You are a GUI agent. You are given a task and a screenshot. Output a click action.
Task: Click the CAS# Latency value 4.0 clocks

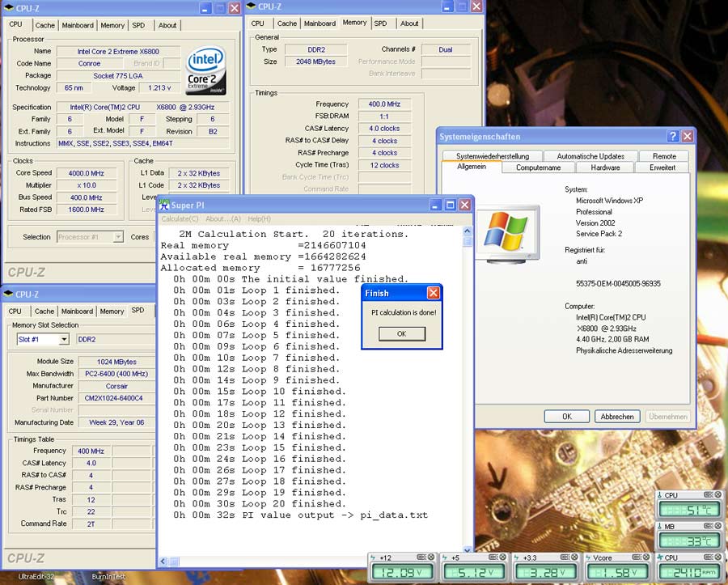click(x=384, y=128)
